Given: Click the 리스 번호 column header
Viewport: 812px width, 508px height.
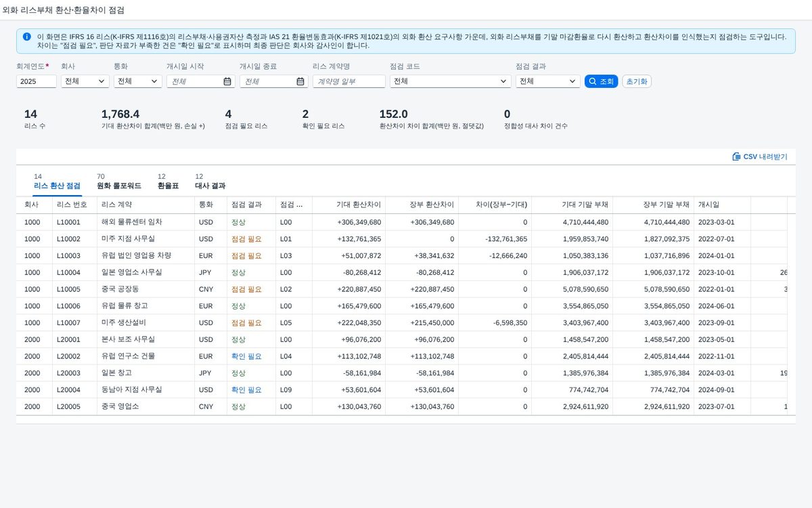Looking at the screenshot, I should click(x=74, y=205).
